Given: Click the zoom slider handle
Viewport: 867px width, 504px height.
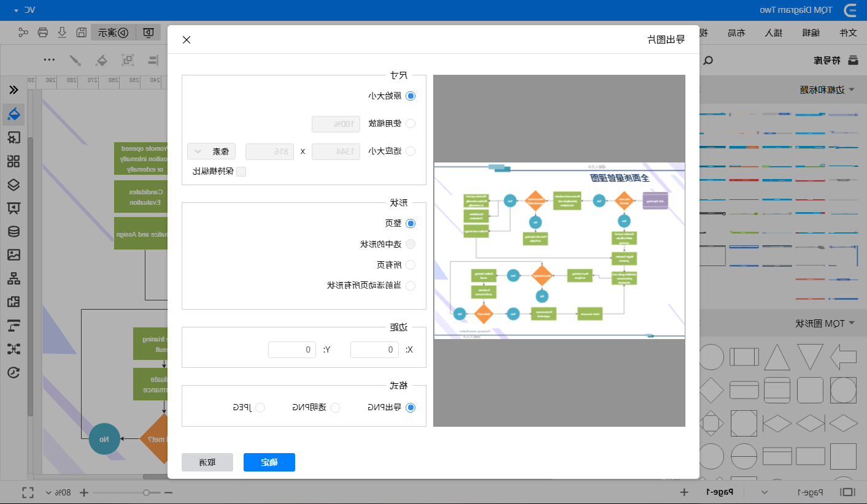Looking at the screenshot, I should click(146, 492).
